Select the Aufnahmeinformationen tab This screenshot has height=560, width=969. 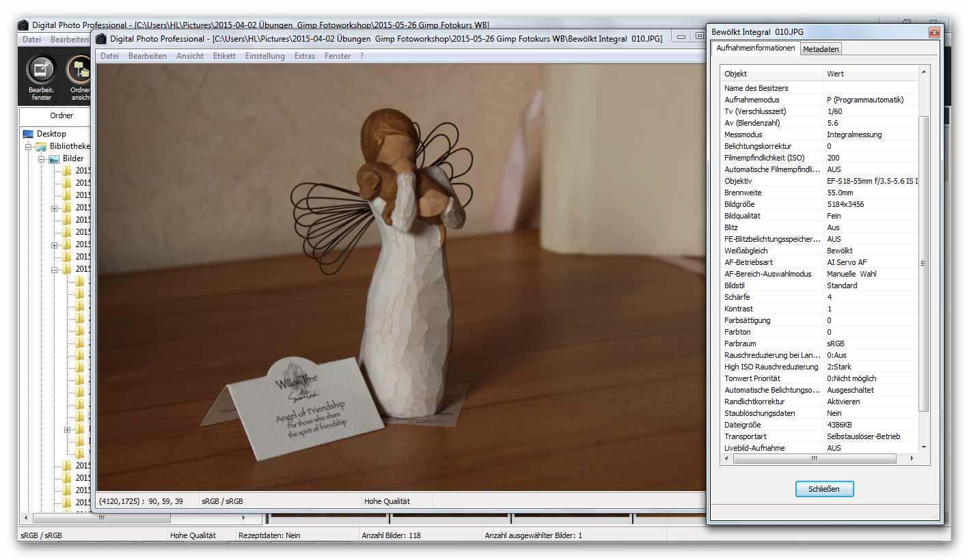[756, 48]
